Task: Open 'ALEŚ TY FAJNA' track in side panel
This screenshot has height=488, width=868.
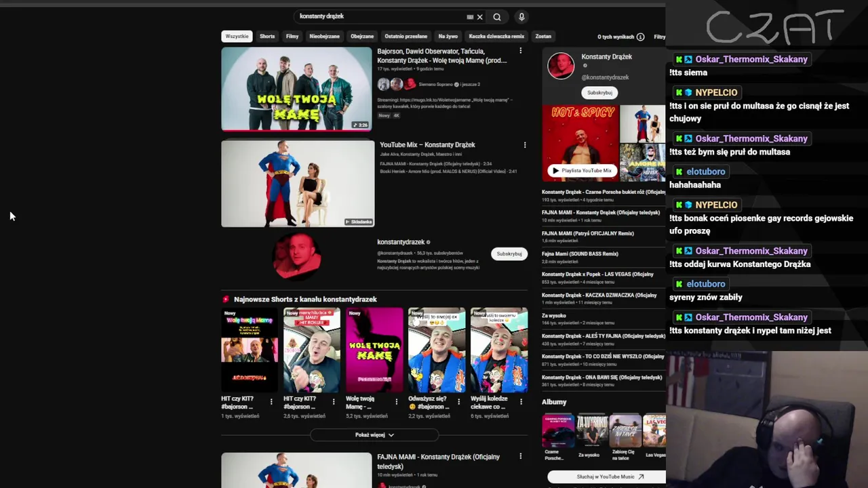Action: tap(604, 340)
